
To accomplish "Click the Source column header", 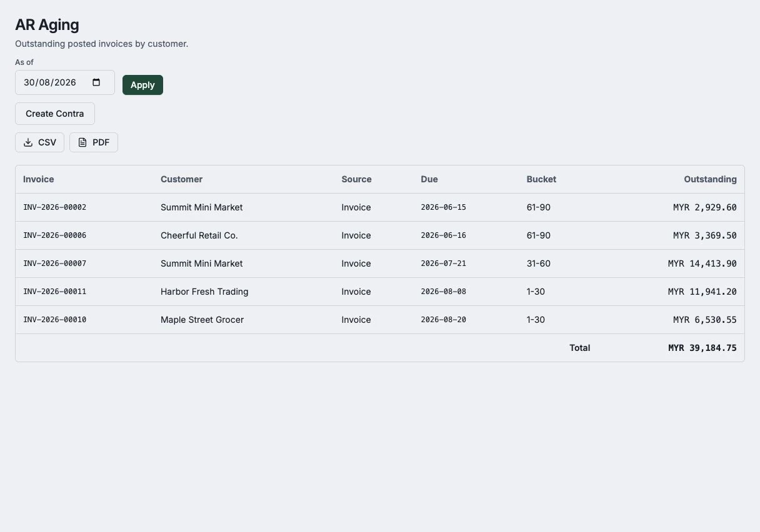I will [356, 179].
